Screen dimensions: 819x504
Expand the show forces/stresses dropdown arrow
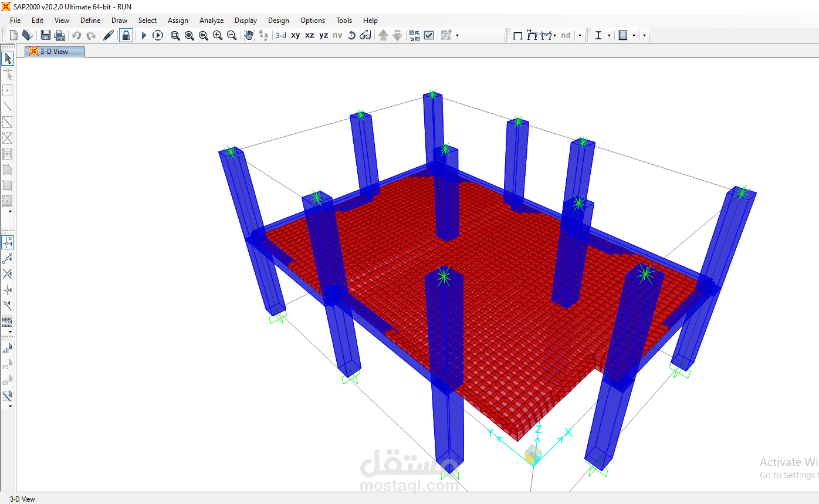[555, 35]
